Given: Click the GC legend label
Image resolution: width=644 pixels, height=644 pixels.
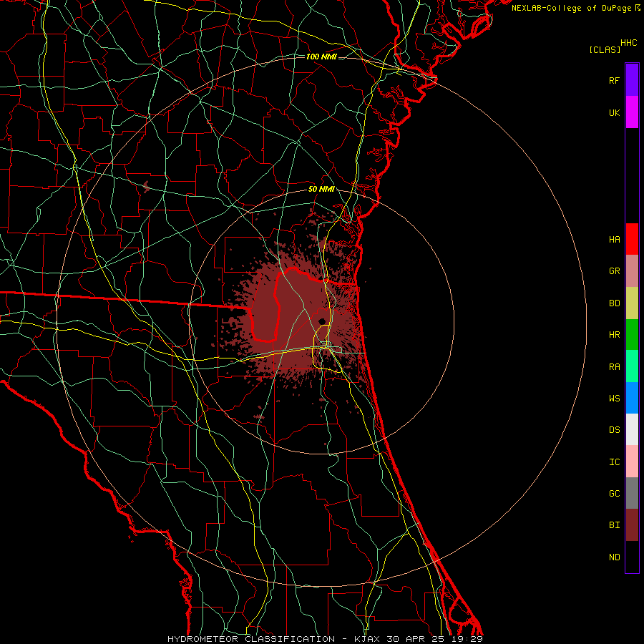Looking at the screenshot, I should point(614,493).
